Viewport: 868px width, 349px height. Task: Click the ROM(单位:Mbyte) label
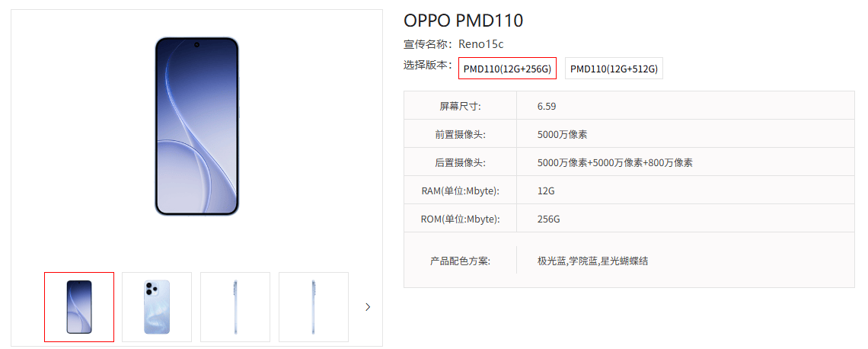pyautogui.click(x=461, y=219)
